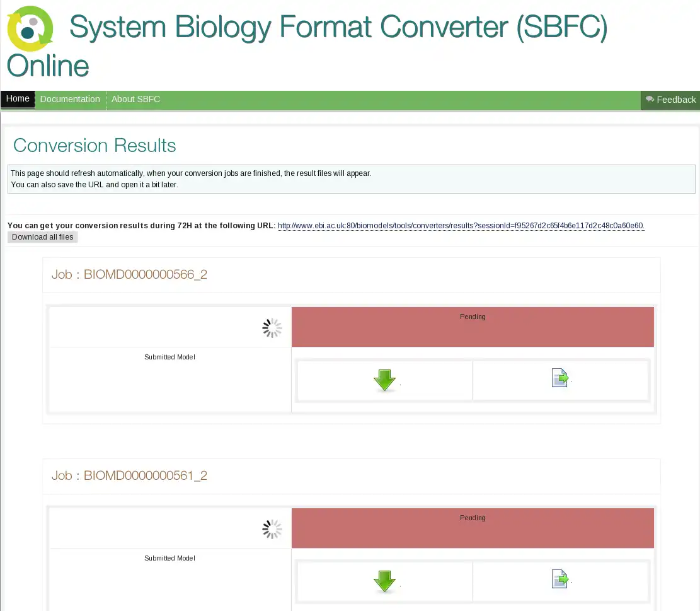Click document export icon for BIOMD0000000561_2 job

click(559, 579)
